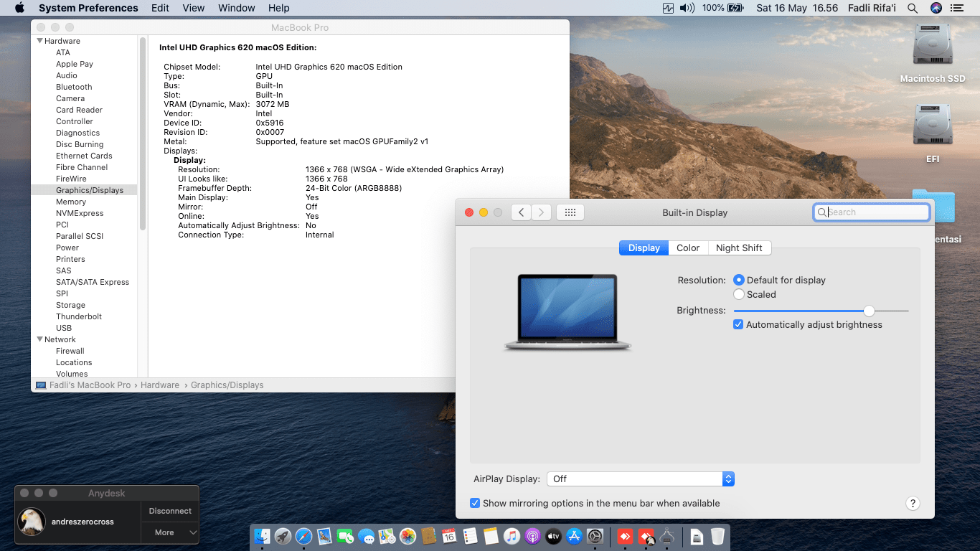Screen dimensions: 980x551
Task: Open the Window menu
Action: [x=237, y=8]
